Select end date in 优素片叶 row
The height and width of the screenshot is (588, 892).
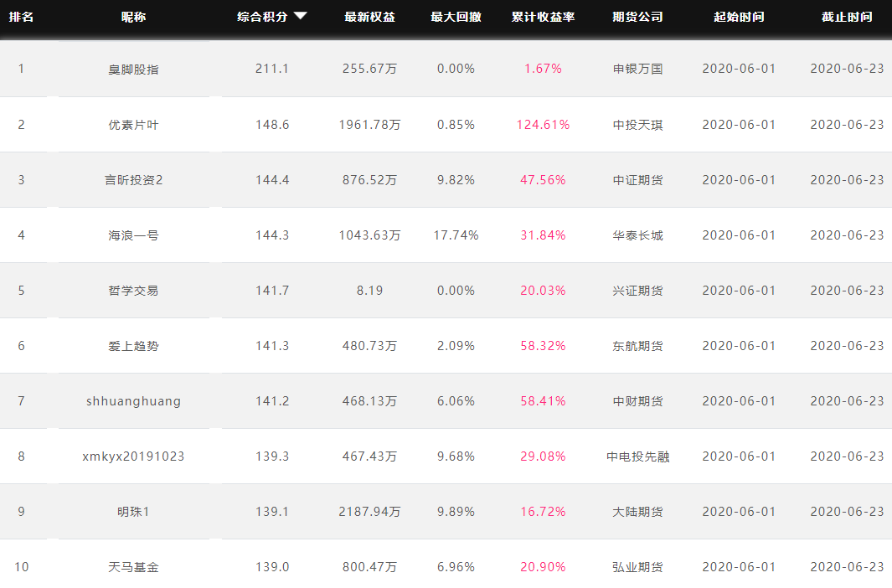click(847, 125)
